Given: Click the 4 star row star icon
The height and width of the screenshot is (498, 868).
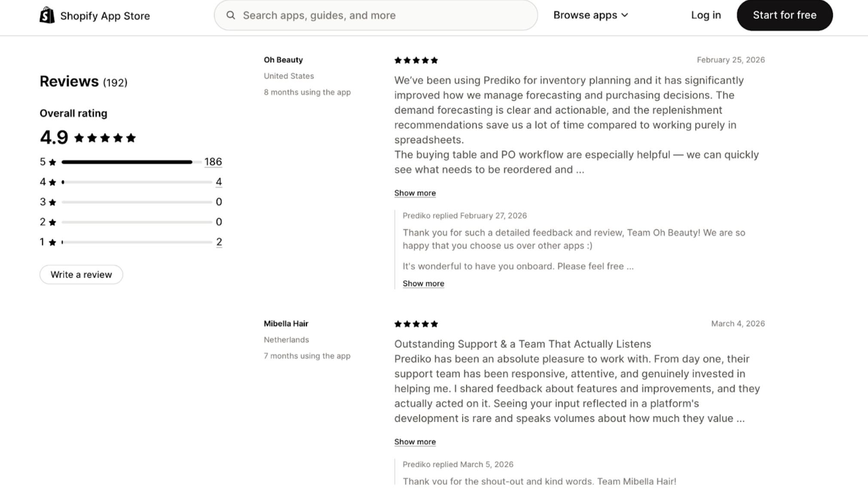Looking at the screenshot, I should pos(52,182).
